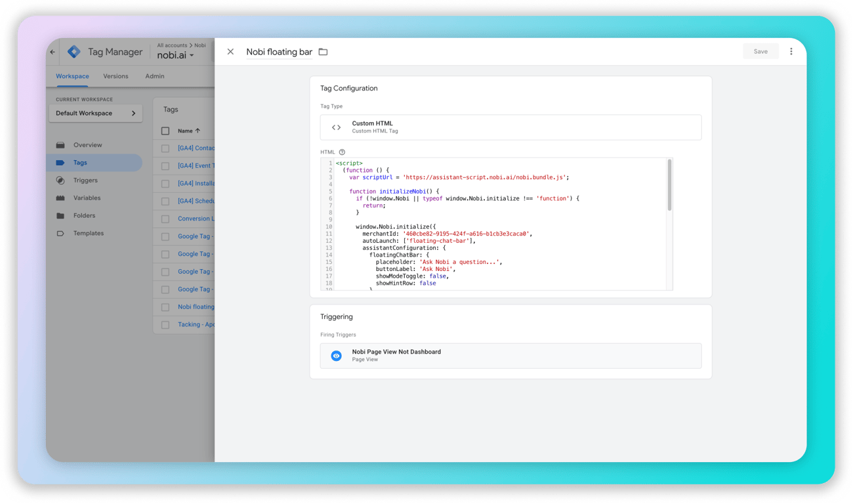Click the HTML code editor scrollbar
The image size is (853, 504).
(669, 185)
